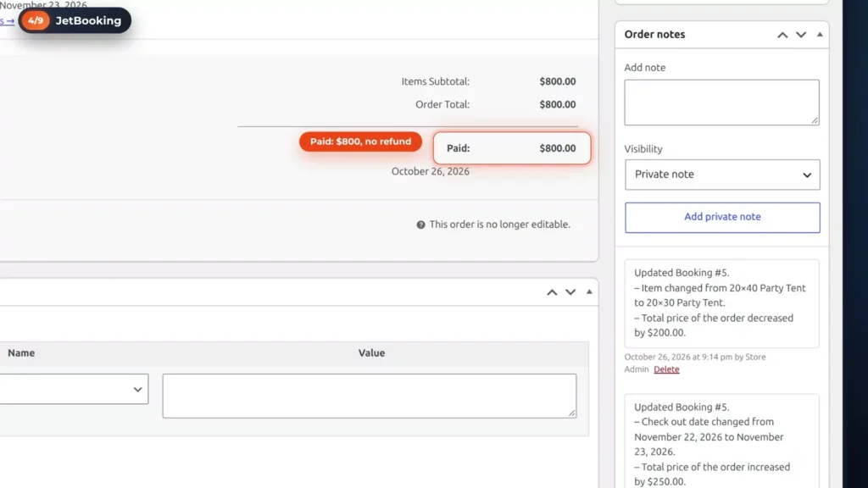Click the Items Subtotal label
The width and height of the screenshot is (868, 488).
(x=435, y=81)
